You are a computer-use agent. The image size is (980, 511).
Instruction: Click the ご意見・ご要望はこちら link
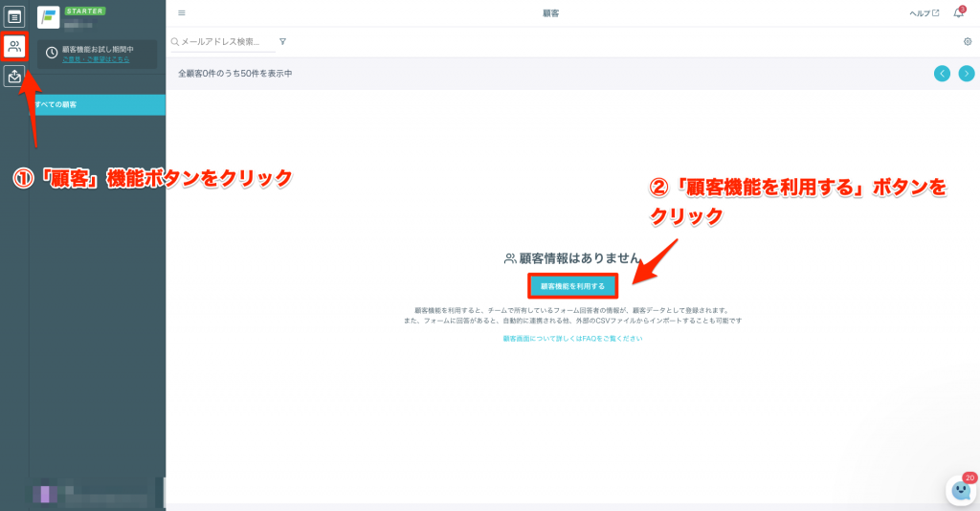(x=96, y=59)
